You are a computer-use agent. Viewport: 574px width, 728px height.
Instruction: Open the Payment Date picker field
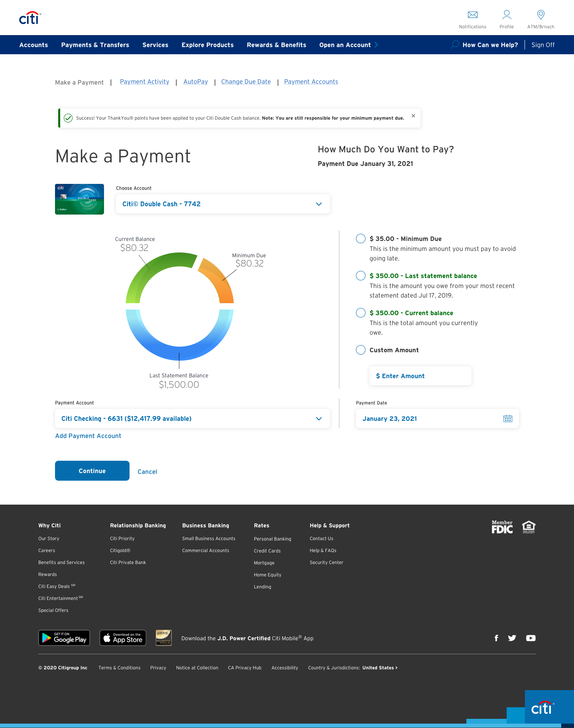(x=437, y=418)
